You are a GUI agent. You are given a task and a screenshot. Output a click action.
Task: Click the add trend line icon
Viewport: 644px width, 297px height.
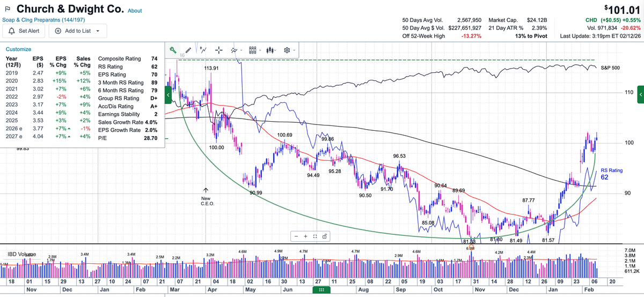tap(203, 50)
